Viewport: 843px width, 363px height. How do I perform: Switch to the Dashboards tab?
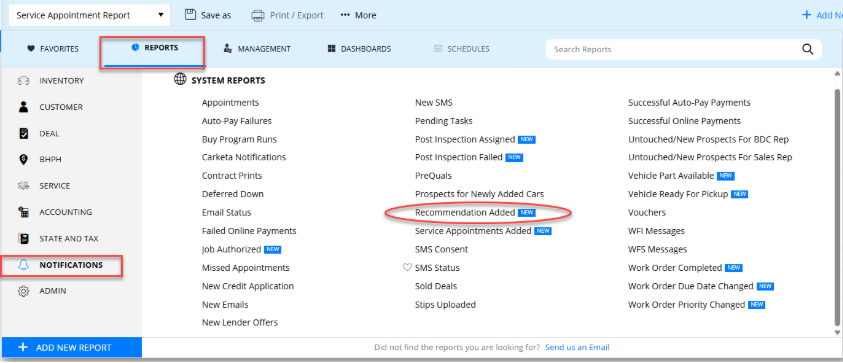pos(359,49)
